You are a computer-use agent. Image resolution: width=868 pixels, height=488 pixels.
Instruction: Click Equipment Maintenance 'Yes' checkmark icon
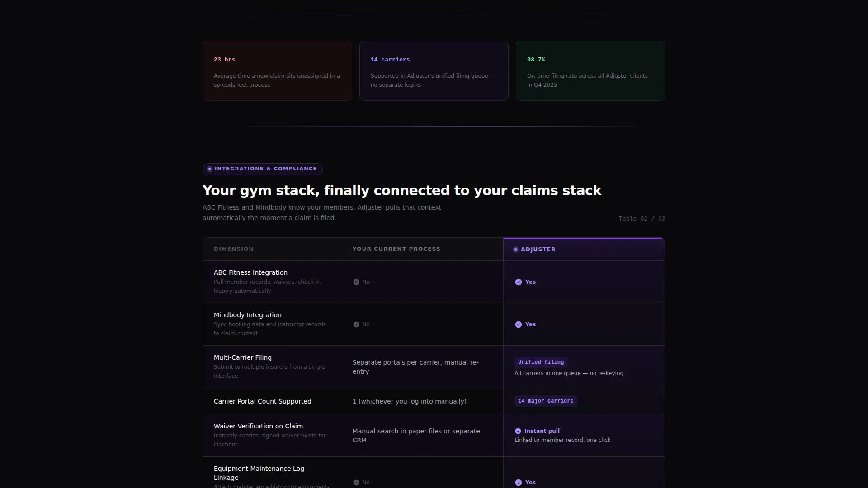coord(519,483)
